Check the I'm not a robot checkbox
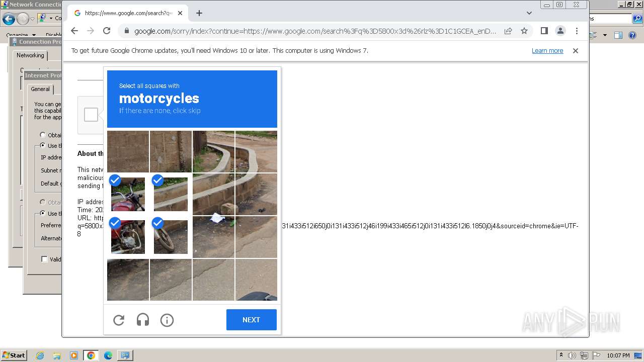The height and width of the screenshot is (362, 644). (91, 115)
